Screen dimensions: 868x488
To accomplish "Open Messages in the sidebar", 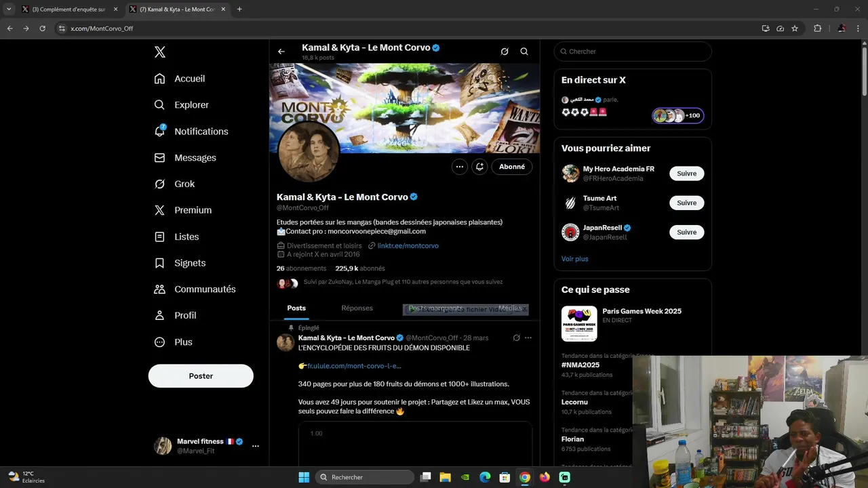I will click(x=184, y=158).
